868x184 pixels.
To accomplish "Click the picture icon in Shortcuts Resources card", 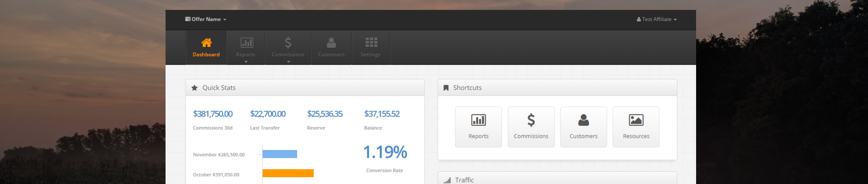I will point(636,120).
